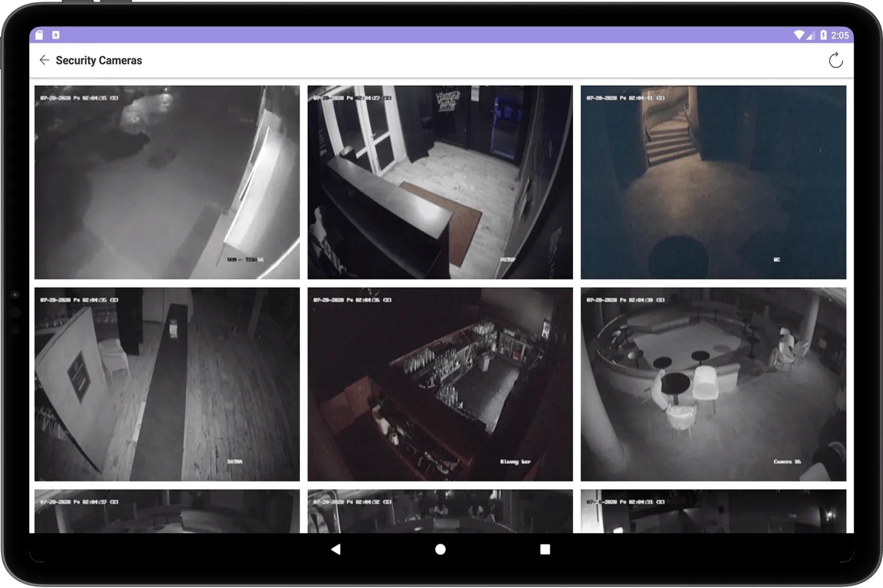
Task: Open camera feed timestamped 02:04:31
Action: (713, 511)
